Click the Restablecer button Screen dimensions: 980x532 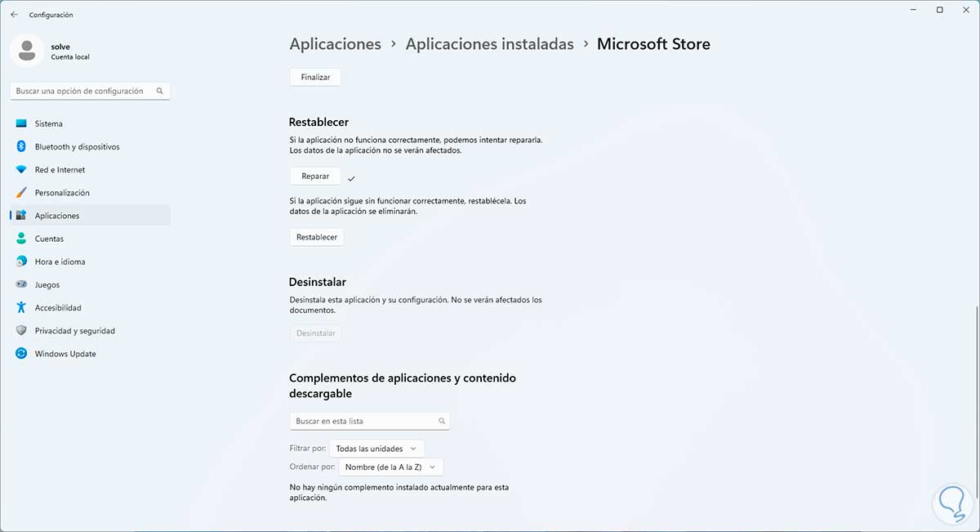coord(317,237)
